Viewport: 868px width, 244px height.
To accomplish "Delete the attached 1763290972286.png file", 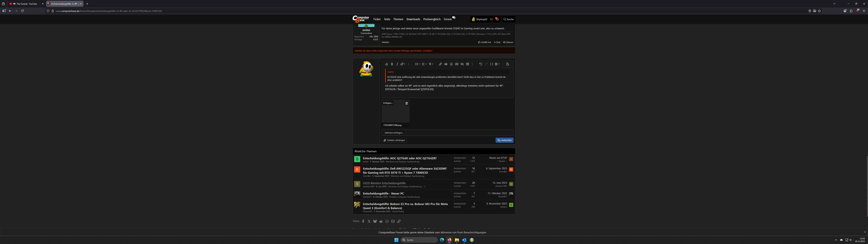I will tap(406, 103).
